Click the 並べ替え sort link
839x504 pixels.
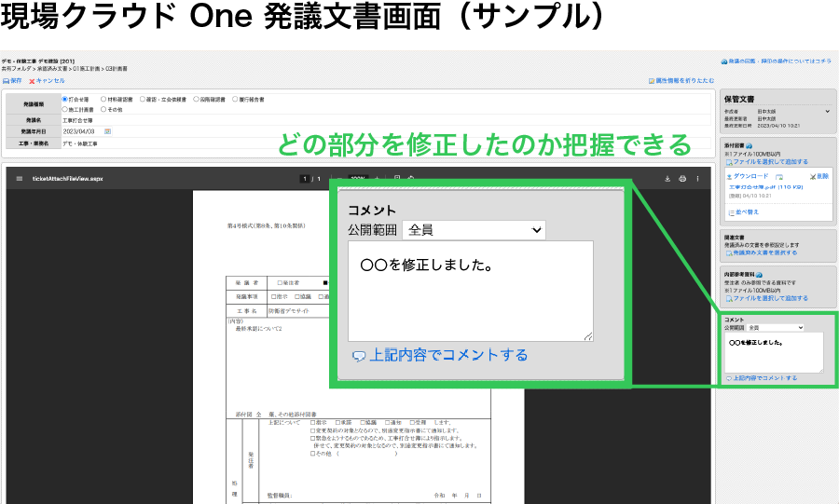point(744,212)
